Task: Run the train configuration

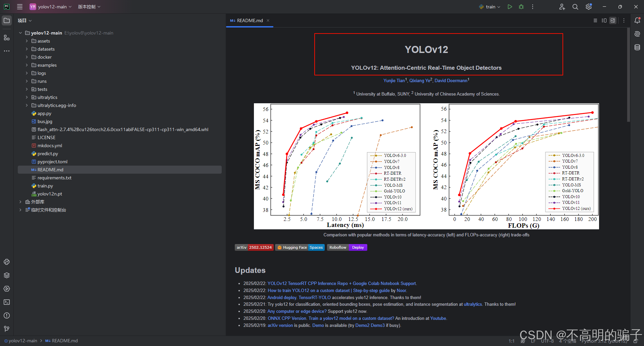Action: (510, 7)
